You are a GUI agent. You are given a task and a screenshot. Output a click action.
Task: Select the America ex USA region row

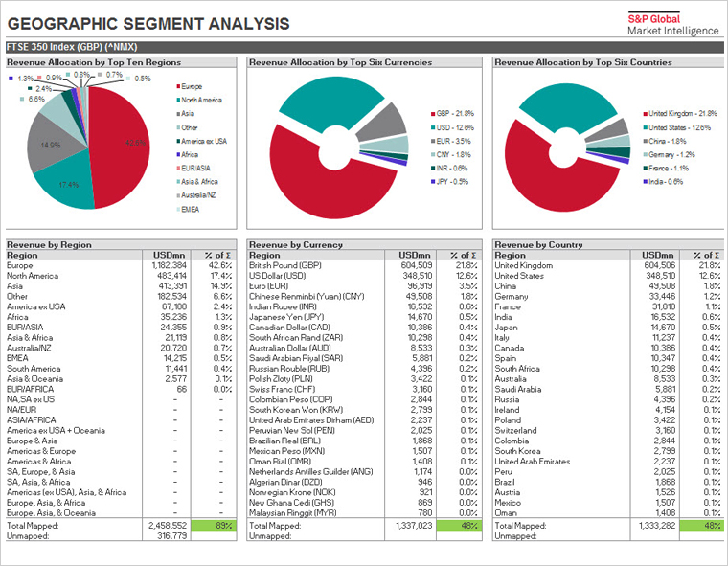pyautogui.click(x=122, y=306)
